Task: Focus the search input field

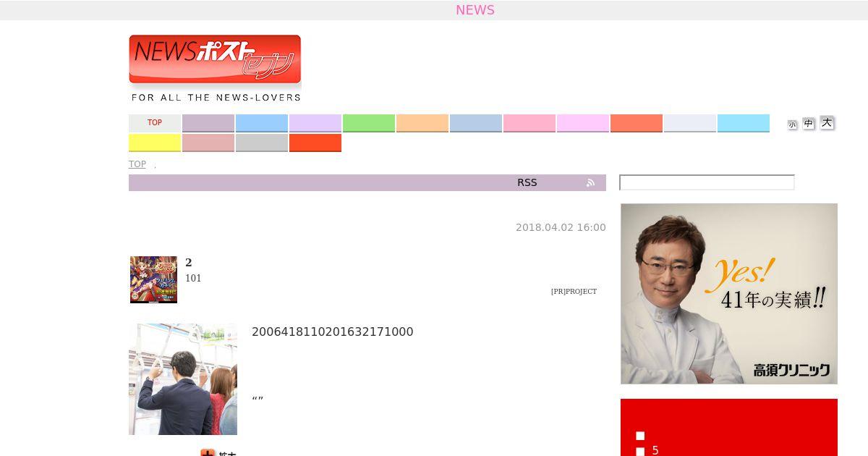Action: [707, 182]
